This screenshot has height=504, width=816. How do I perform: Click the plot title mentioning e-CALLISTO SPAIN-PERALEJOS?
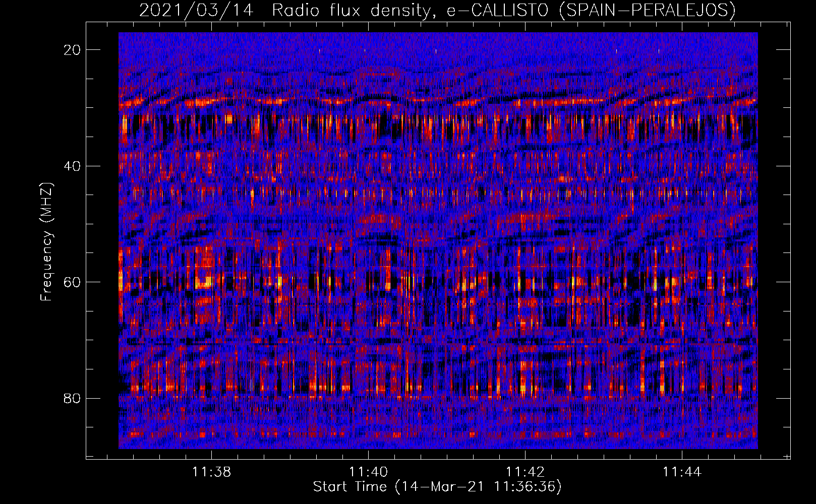tap(437, 11)
